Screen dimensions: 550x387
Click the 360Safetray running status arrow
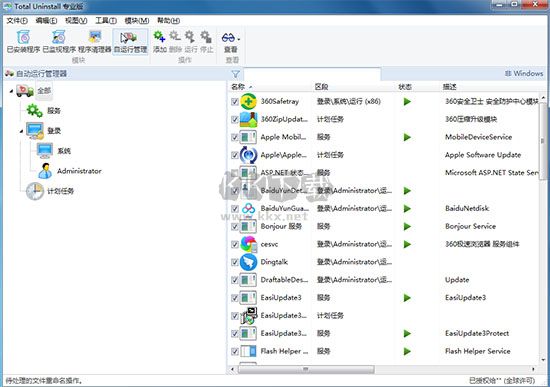[x=407, y=102]
